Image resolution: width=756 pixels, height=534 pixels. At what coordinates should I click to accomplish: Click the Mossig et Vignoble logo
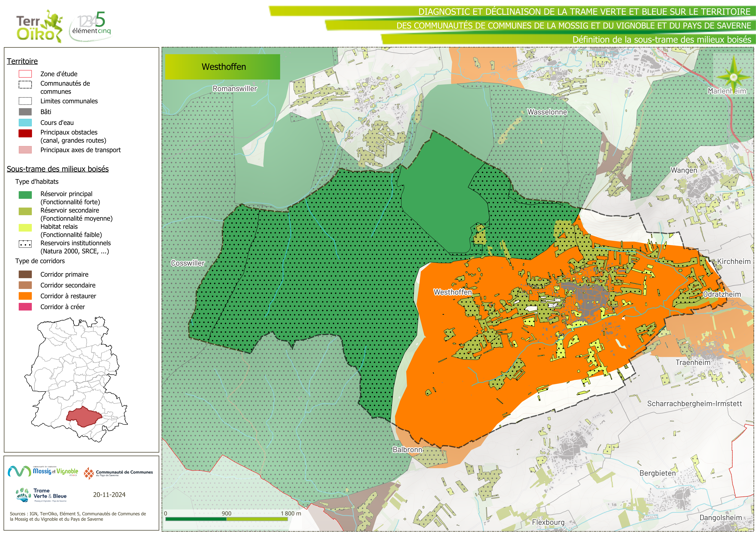click(x=43, y=471)
